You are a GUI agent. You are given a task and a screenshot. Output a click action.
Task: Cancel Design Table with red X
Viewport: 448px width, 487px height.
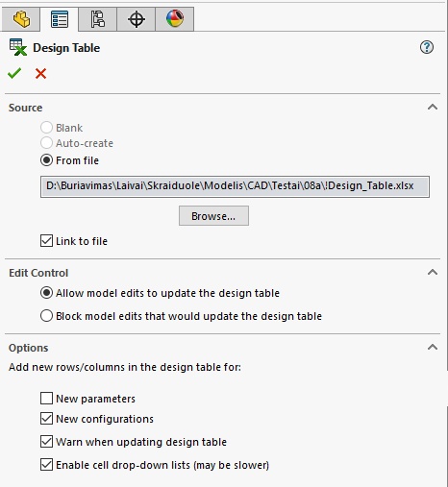40,74
